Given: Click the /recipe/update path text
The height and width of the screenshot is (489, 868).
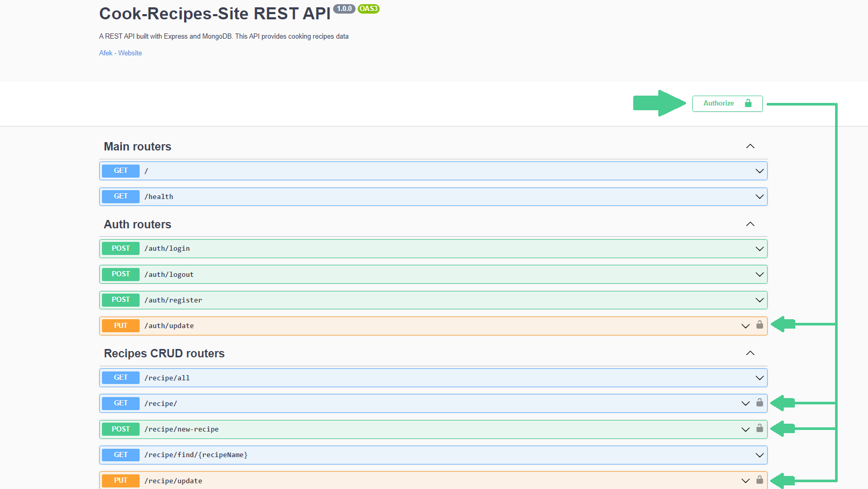Looking at the screenshot, I should pyautogui.click(x=173, y=481).
